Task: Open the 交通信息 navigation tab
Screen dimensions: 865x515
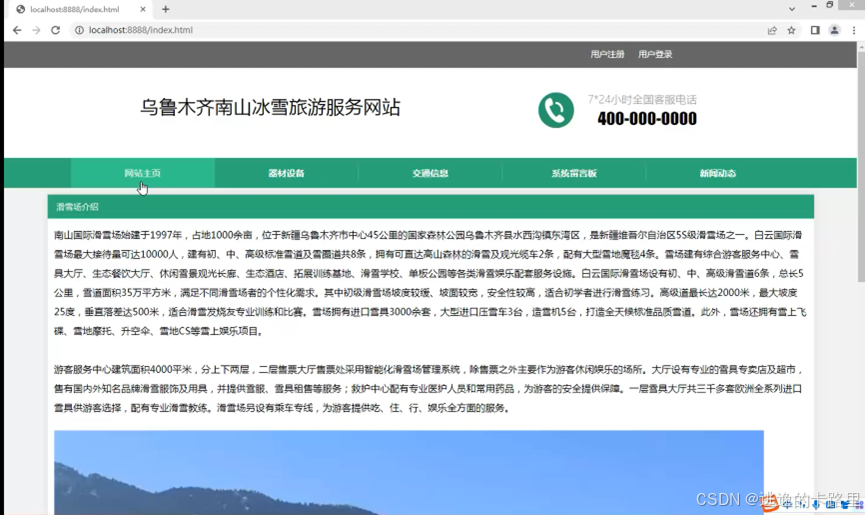Action: pos(430,173)
